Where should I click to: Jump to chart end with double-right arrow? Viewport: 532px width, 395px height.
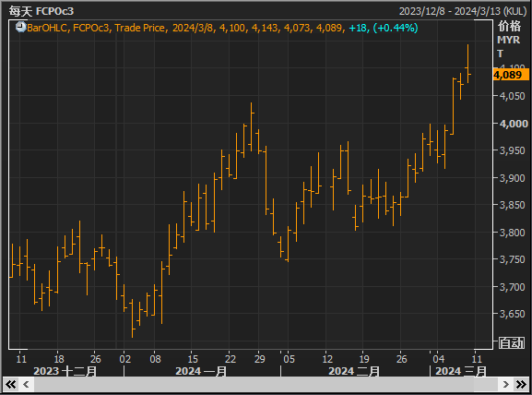pyautogui.click(x=521, y=385)
